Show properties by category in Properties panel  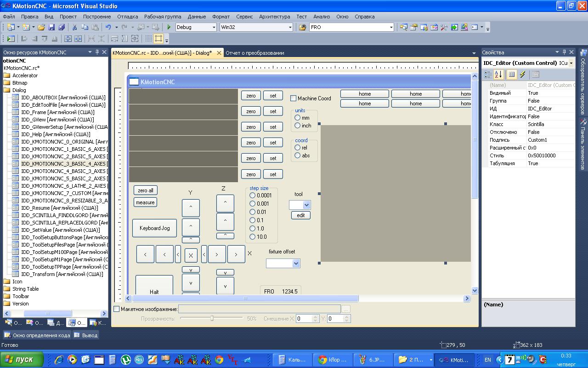click(x=488, y=75)
